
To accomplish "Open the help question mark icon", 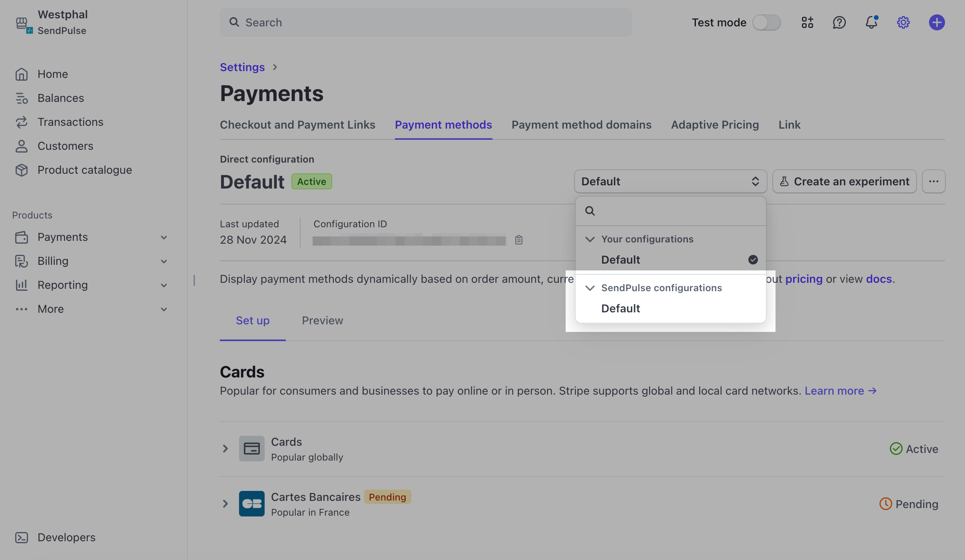I will click(839, 22).
